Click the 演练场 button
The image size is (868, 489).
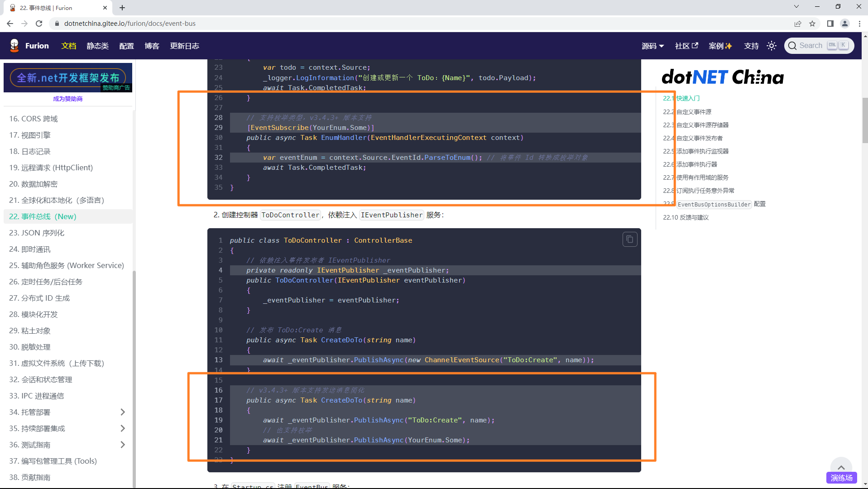pos(841,478)
